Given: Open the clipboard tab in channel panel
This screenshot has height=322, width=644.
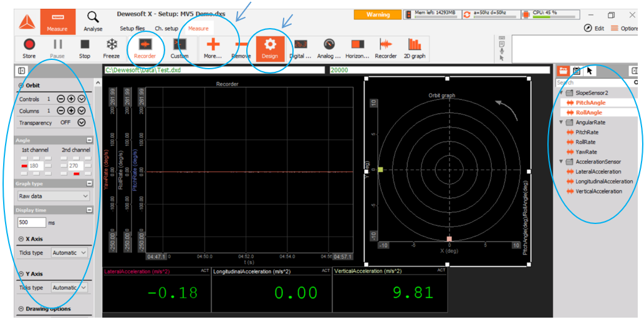Looking at the screenshot, I should click(x=576, y=71).
